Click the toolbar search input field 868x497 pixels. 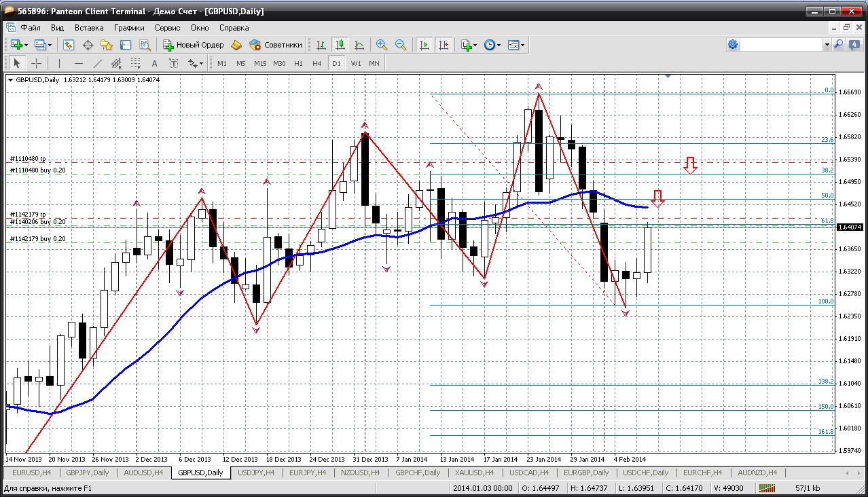tap(781, 45)
